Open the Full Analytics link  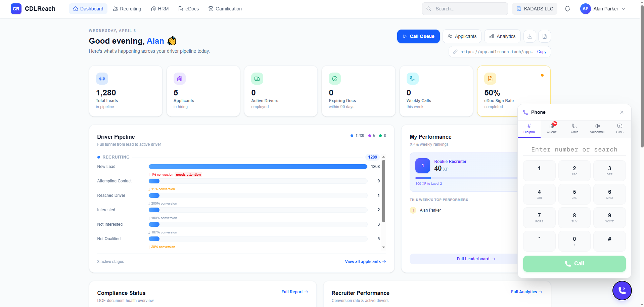click(527, 292)
